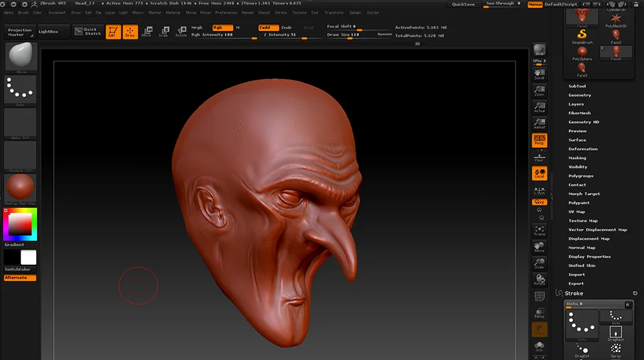This screenshot has width=644, height=360.
Task: Open the Texture Off slot
Action: pos(21,156)
